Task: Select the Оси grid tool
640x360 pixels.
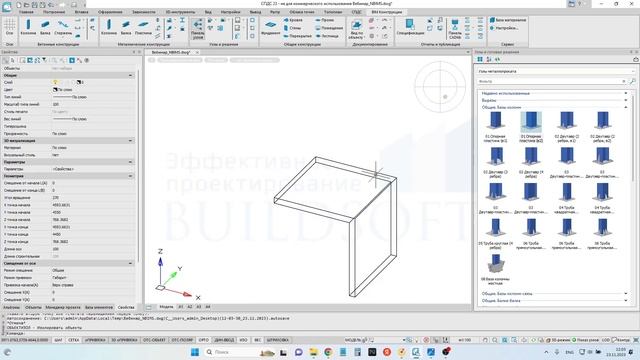Action: [9, 27]
